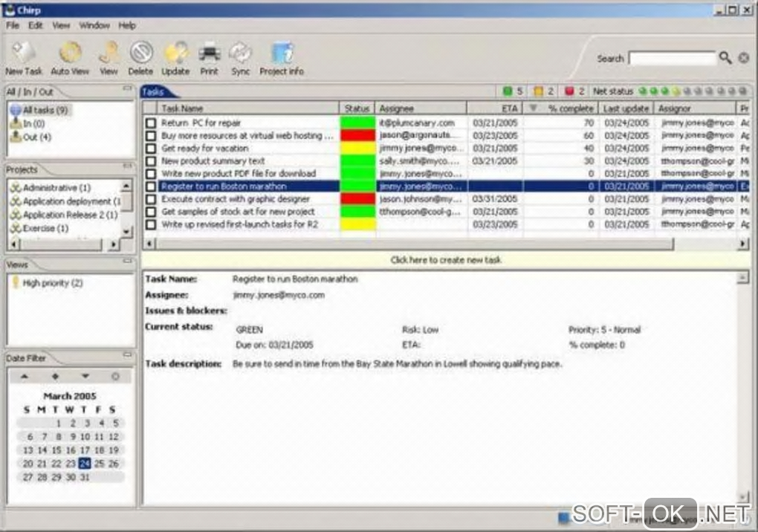Select the In (0) filter
Image resolution: width=758 pixels, height=532 pixels.
point(27,123)
